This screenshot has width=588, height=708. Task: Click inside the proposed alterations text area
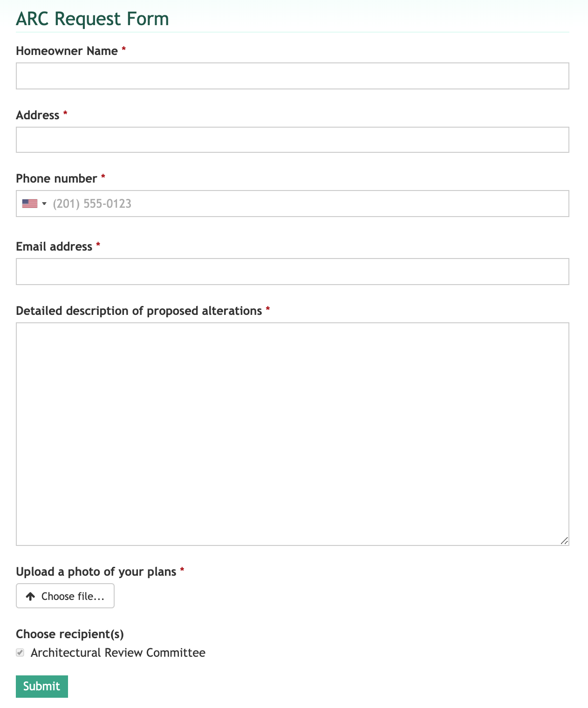pos(292,433)
